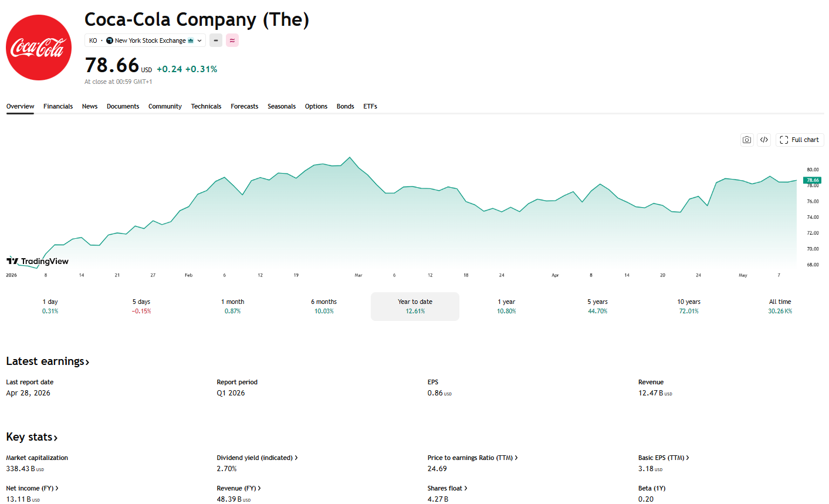The width and height of the screenshot is (829, 504).
Task: Click the 'Apr' label on the chart time axis
Action: (x=555, y=275)
